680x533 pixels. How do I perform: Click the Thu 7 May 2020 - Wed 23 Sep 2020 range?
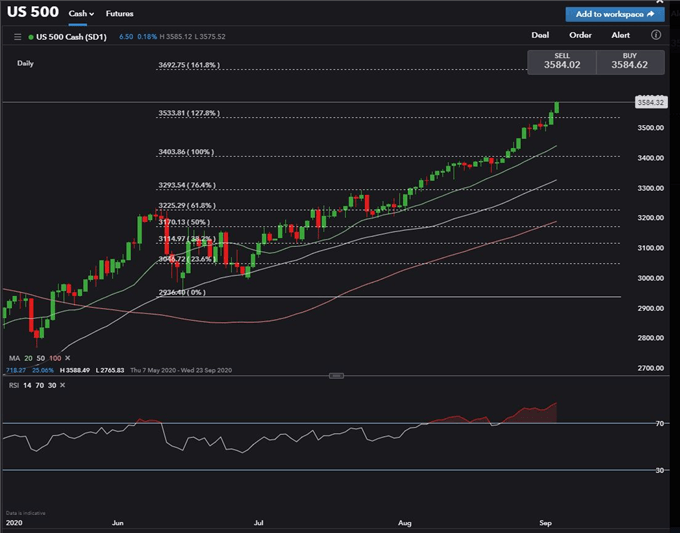click(181, 370)
